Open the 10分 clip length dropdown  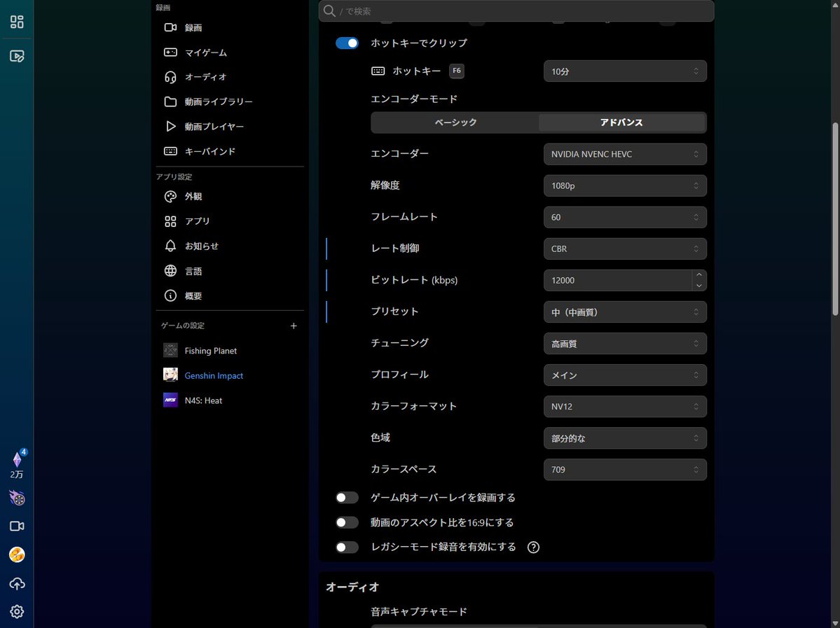click(625, 71)
